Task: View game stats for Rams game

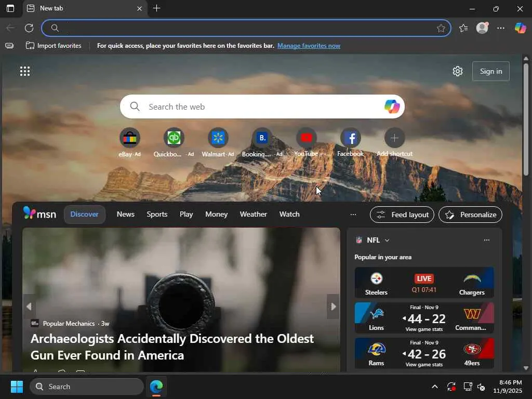Action: coord(424,364)
